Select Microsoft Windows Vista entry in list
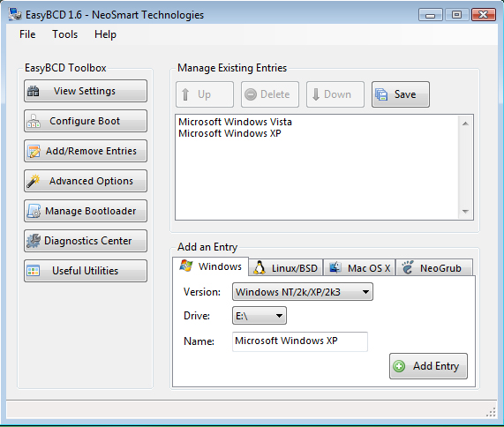The height and width of the screenshot is (427, 504). point(235,122)
